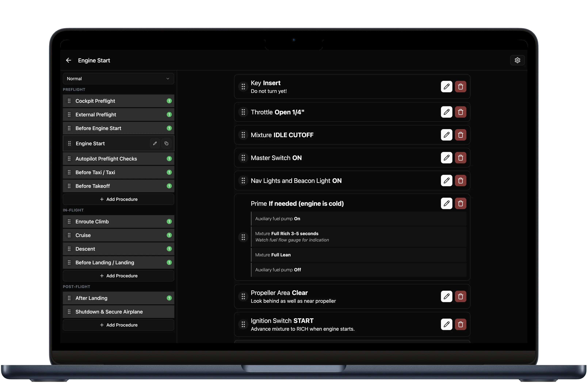The height and width of the screenshot is (383, 588).
Task: Add Procedure under In-Flight section
Action: click(x=118, y=276)
